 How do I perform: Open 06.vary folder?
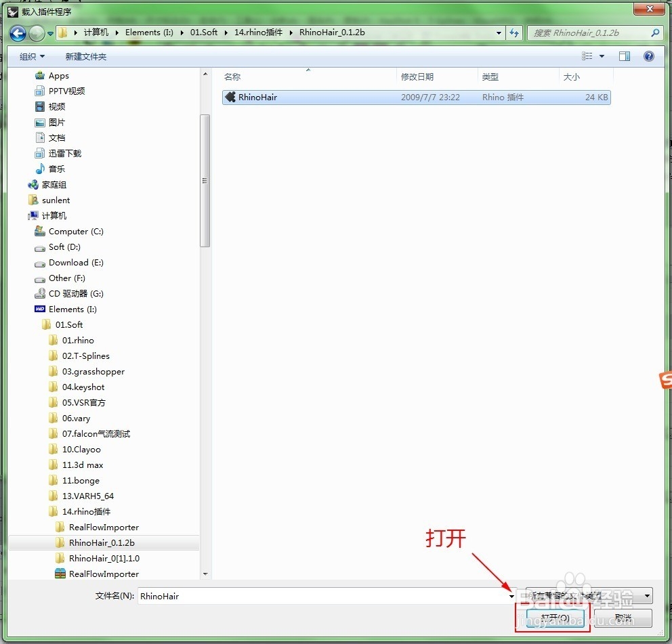(x=77, y=418)
